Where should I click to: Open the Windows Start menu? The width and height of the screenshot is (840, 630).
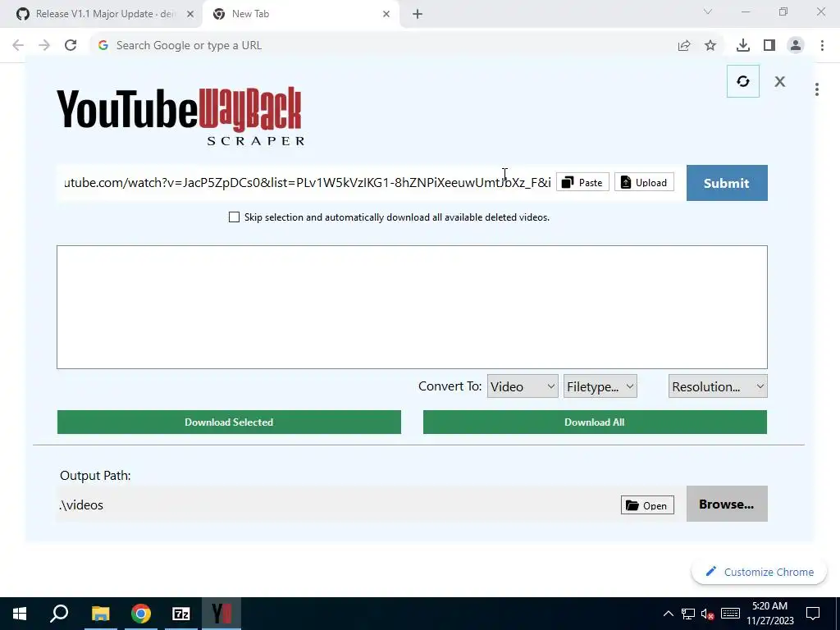coord(20,614)
